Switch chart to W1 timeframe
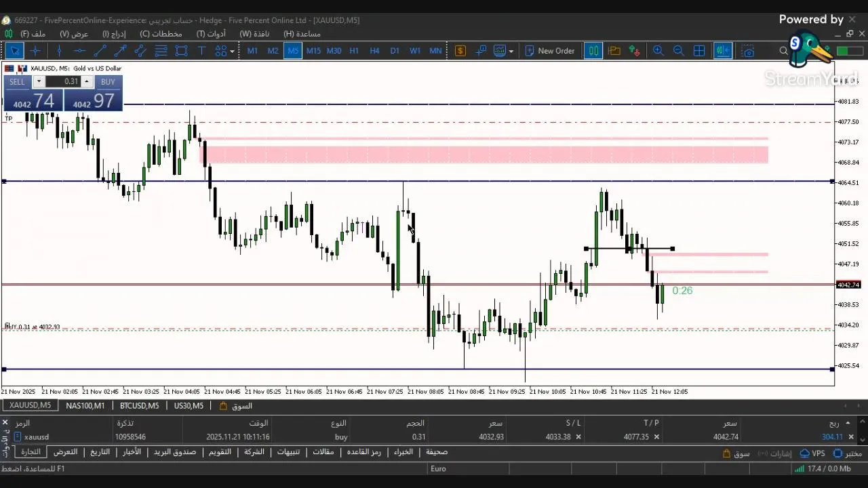 point(415,51)
